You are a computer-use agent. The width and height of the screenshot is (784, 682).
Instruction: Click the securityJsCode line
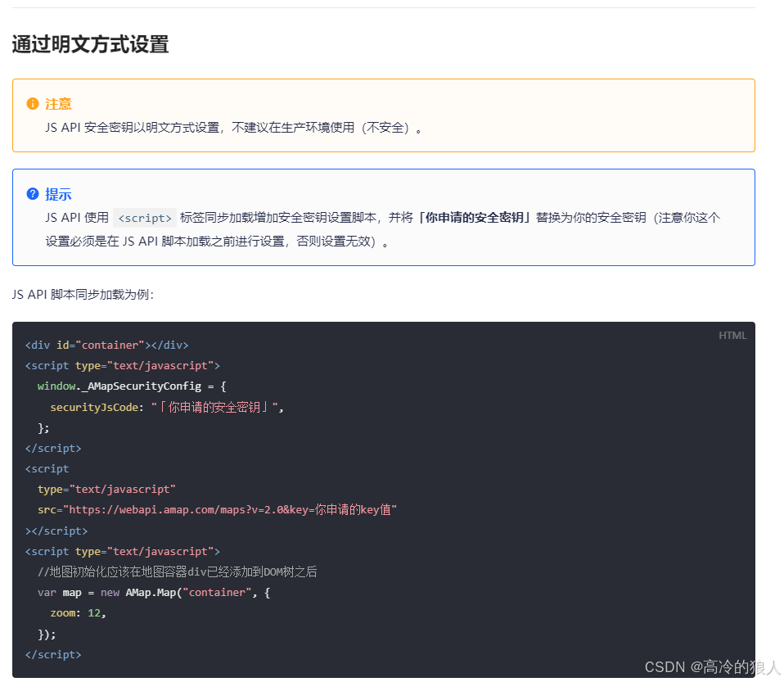[x=167, y=407]
